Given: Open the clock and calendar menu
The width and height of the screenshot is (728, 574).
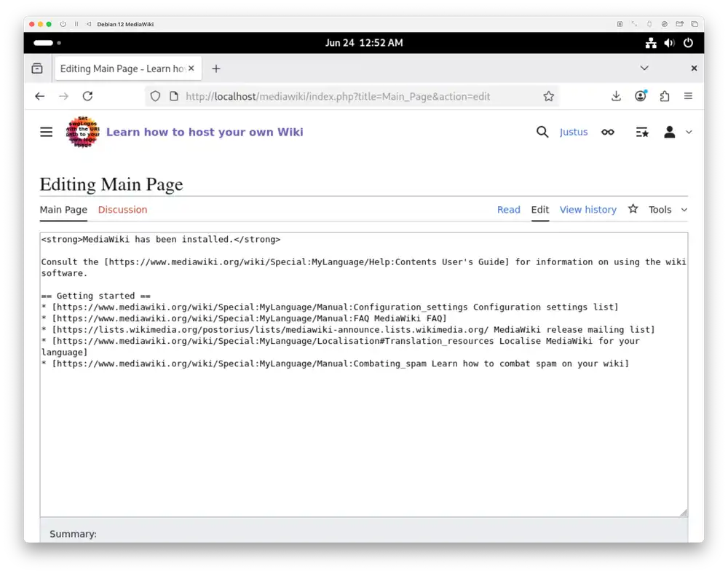Looking at the screenshot, I should [364, 43].
